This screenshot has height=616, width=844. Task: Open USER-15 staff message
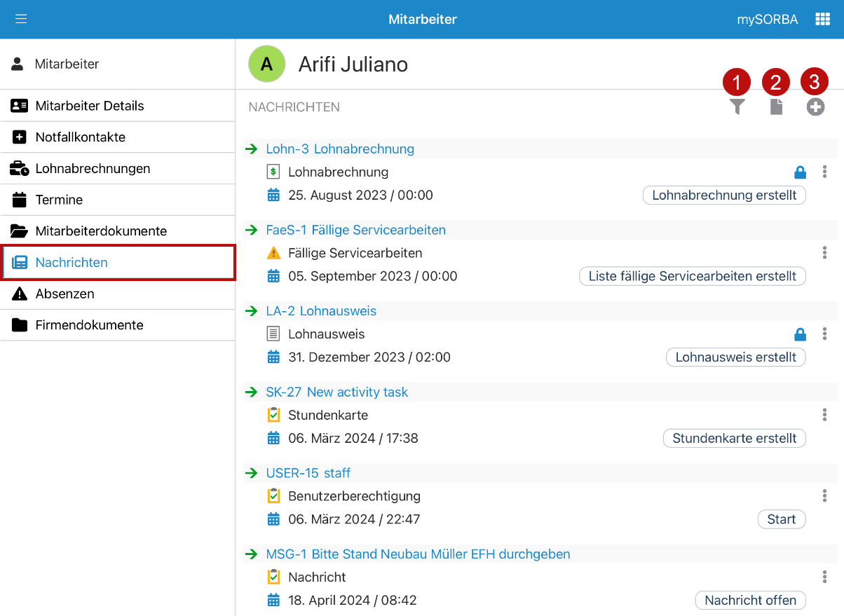point(308,473)
